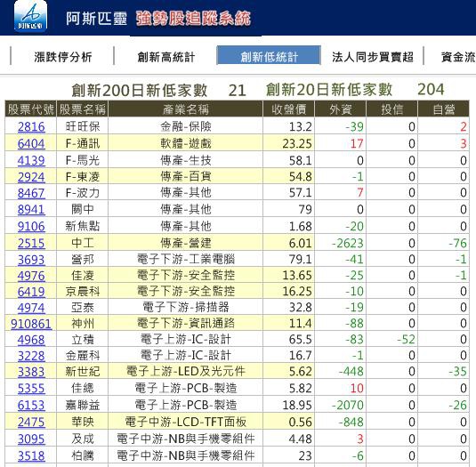Click closing price 79.1
The width and height of the screenshot is (476, 467).
pos(300,260)
